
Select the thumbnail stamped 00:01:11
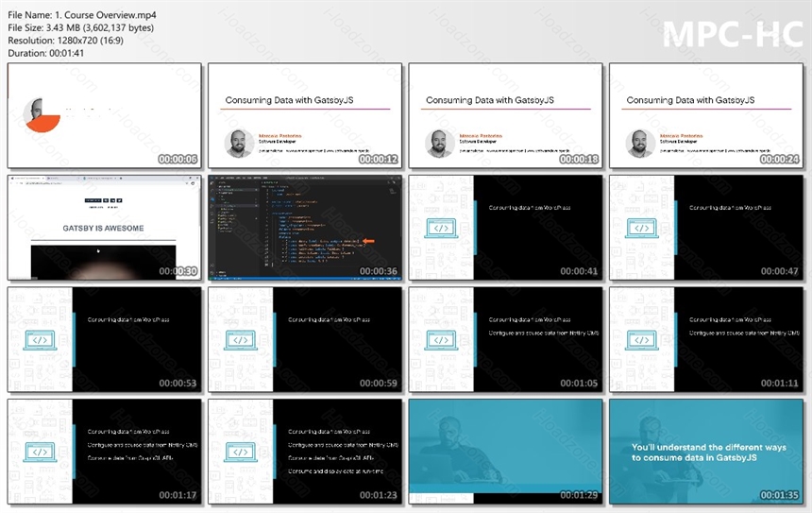(x=706, y=339)
